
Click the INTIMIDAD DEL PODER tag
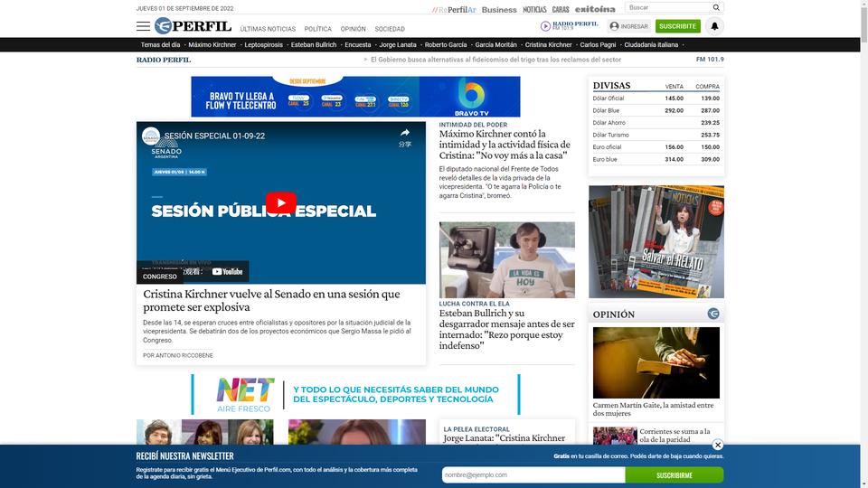473,125
